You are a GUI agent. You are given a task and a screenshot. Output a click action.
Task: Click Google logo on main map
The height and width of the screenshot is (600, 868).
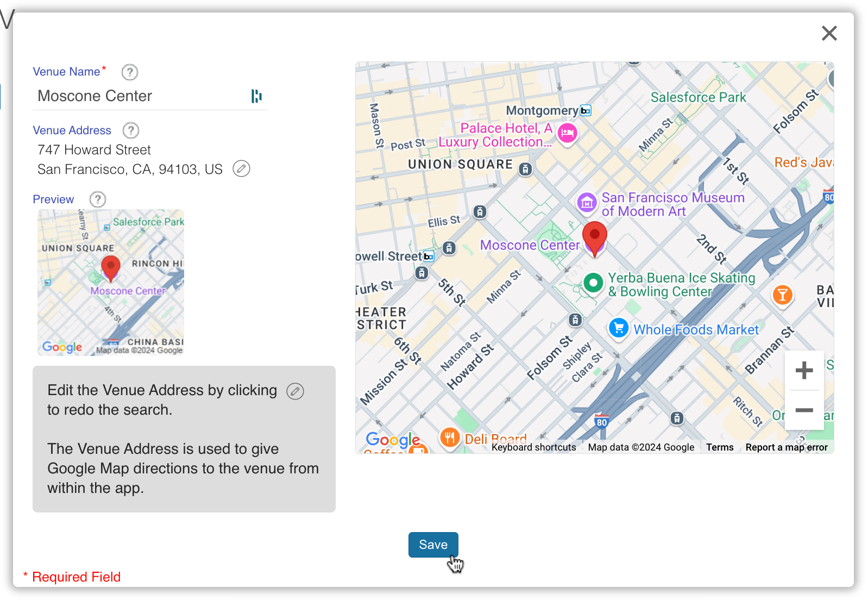tap(393, 440)
